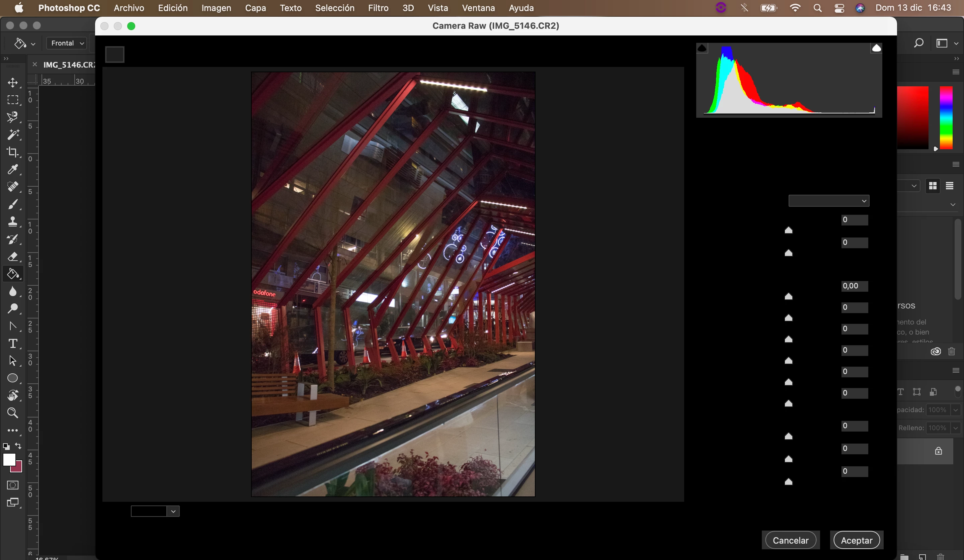Image resolution: width=964 pixels, height=560 pixels.
Task: Open the Frontal dropdown in options bar
Action: click(x=67, y=43)
